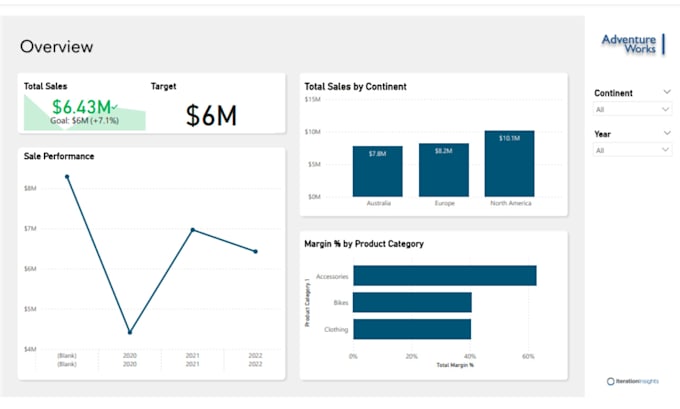The height and width of the screenshot is (409, 680).
Task: Select the Australia bar in sales chart
Action: (377, 171)
